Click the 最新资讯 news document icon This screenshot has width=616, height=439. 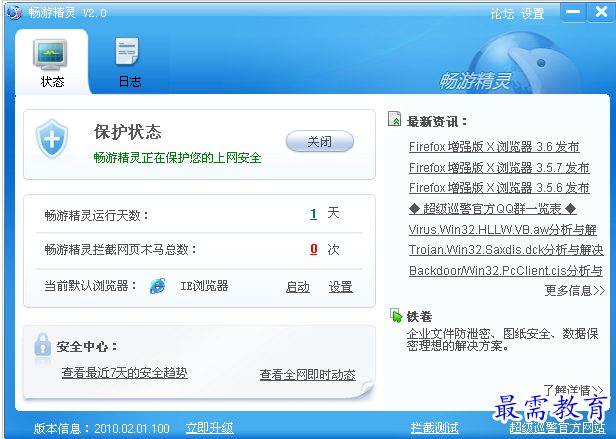[x=394, y=119]
